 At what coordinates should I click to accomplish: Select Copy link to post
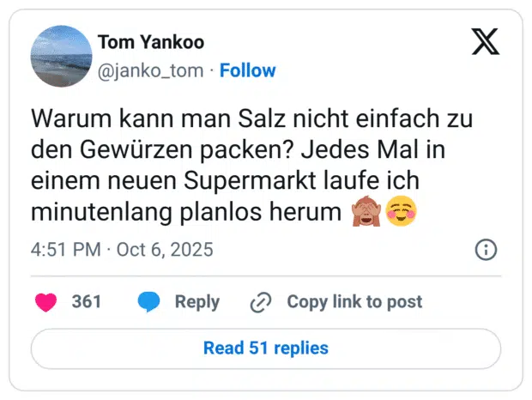coord(354,301)
